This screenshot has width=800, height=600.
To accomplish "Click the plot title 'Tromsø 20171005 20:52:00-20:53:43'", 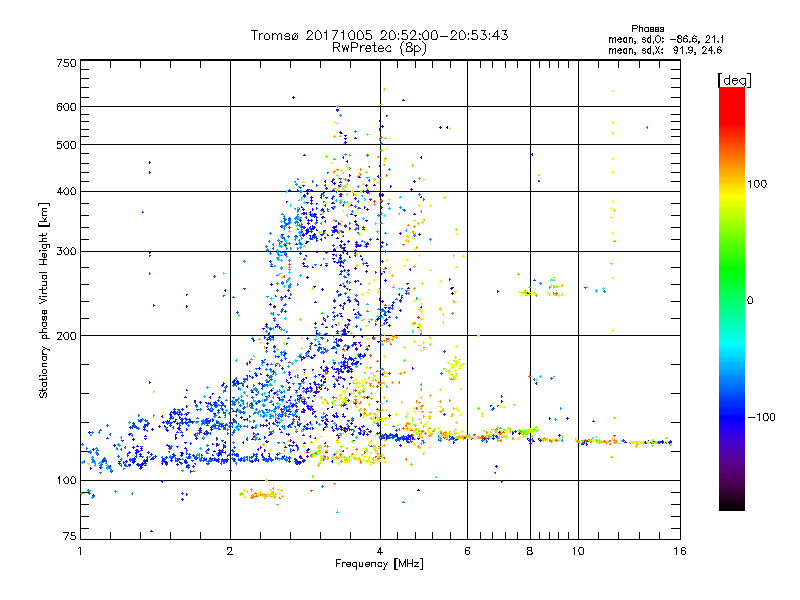I will coord(379,35).
